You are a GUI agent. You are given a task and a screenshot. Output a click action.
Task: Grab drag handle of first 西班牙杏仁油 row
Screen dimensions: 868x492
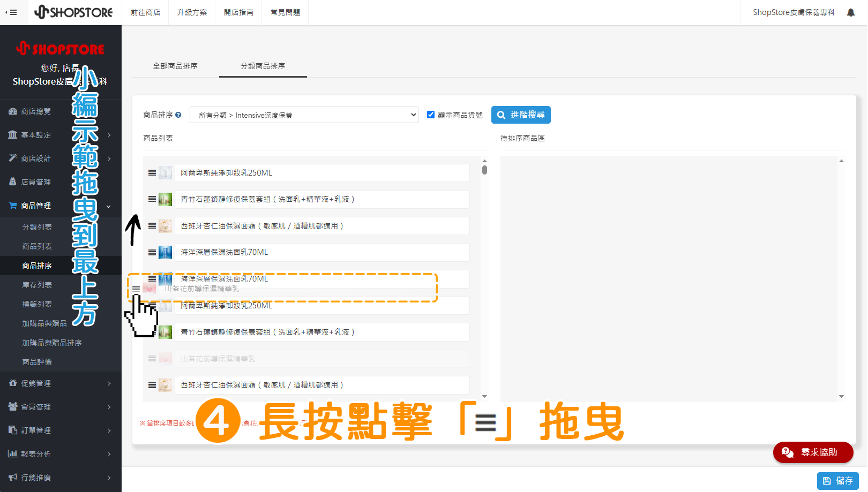[x=152, y=226]
